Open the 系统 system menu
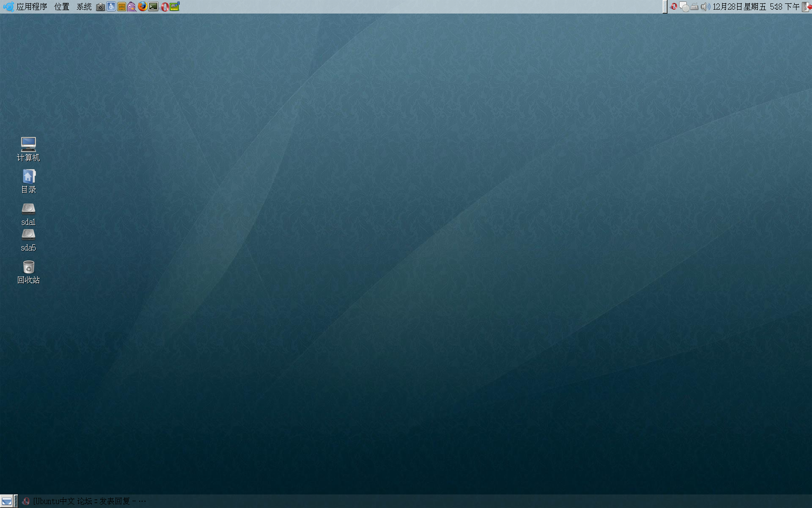The image size is (812, 508). (x=84, y=7)
